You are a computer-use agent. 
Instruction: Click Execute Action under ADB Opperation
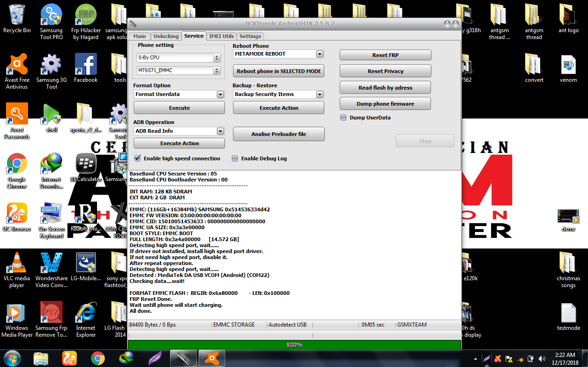[179, 143]
